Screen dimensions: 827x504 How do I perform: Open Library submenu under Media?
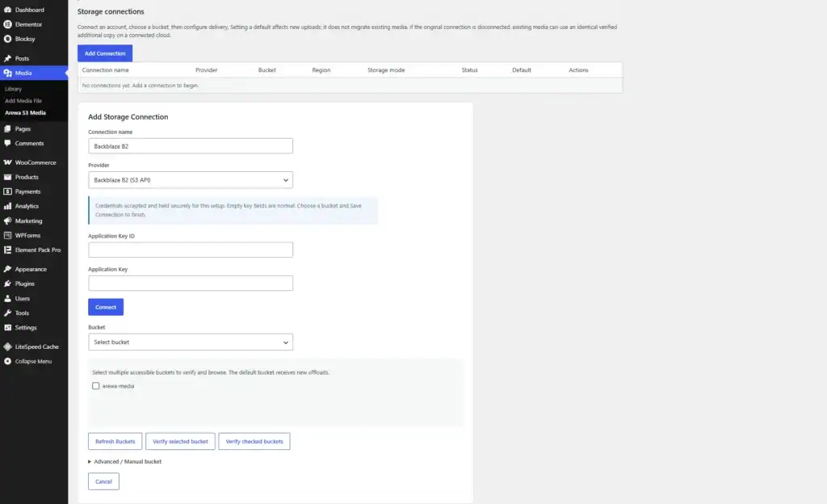(13, 89)
